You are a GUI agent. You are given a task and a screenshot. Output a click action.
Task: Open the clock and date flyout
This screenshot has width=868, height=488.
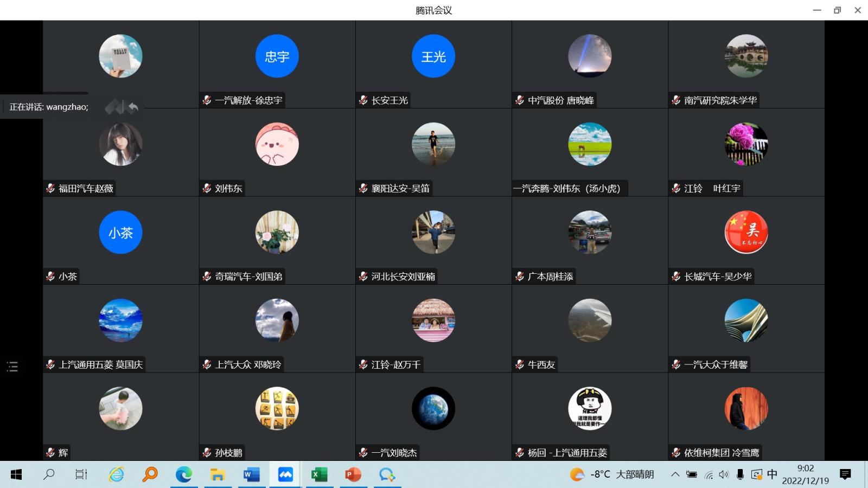(x=805, y=474)
